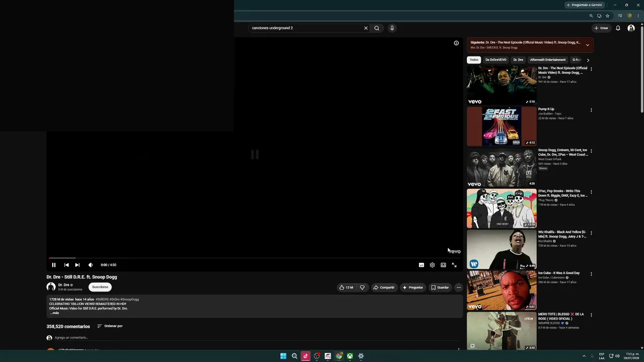Open the pink music app on taskbar

click(x=305, y=356)
